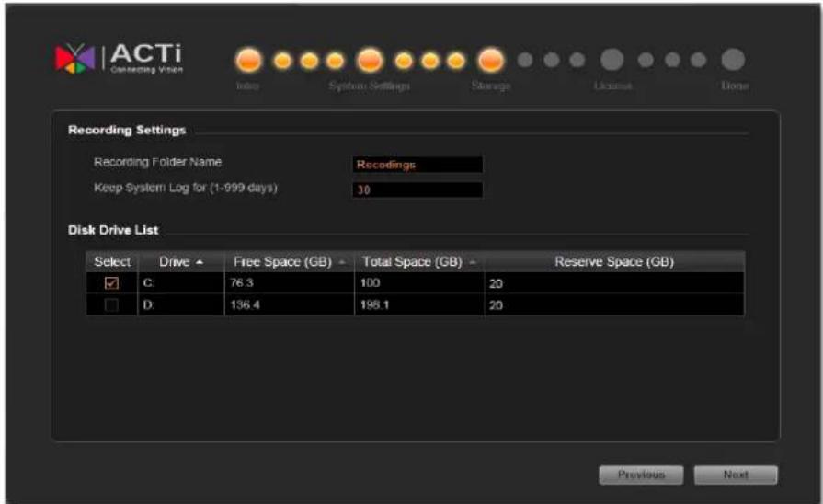The image size is (823, 504).
Task: Select the D: drive label cell
Action: pos(181,305)
